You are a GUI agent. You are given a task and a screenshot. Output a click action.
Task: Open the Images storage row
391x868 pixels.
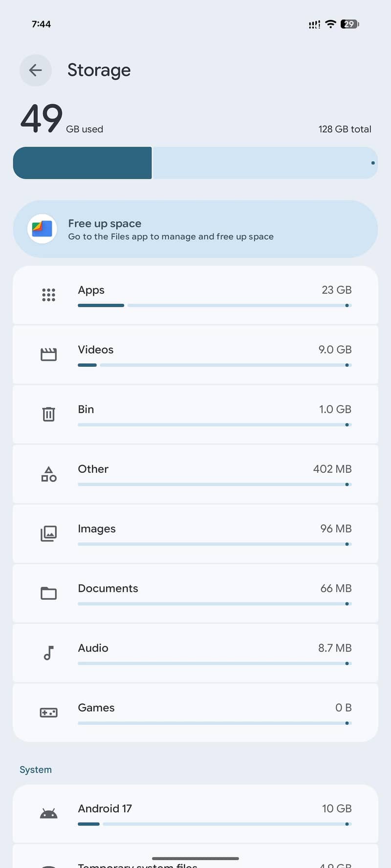click(x=195, y=533)
